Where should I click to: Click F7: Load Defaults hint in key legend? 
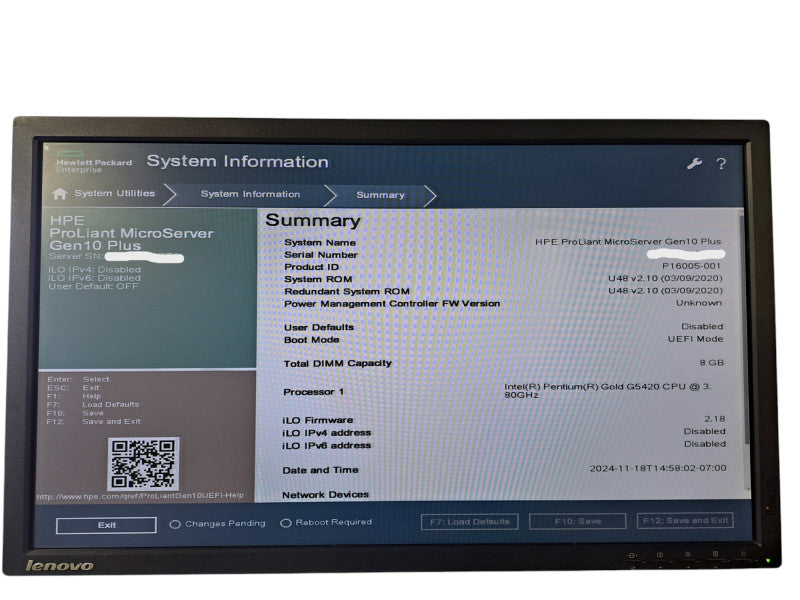93,405
